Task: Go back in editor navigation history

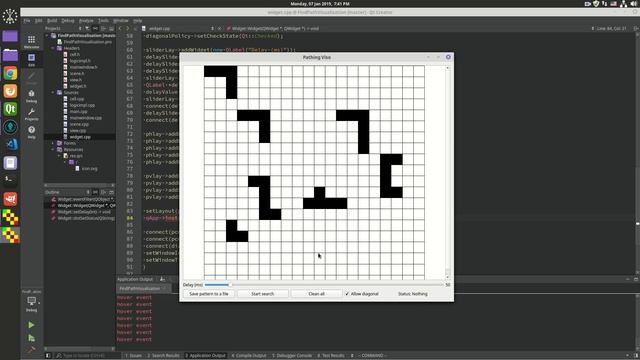Action: pyautogui.click(x=120, y=29)
